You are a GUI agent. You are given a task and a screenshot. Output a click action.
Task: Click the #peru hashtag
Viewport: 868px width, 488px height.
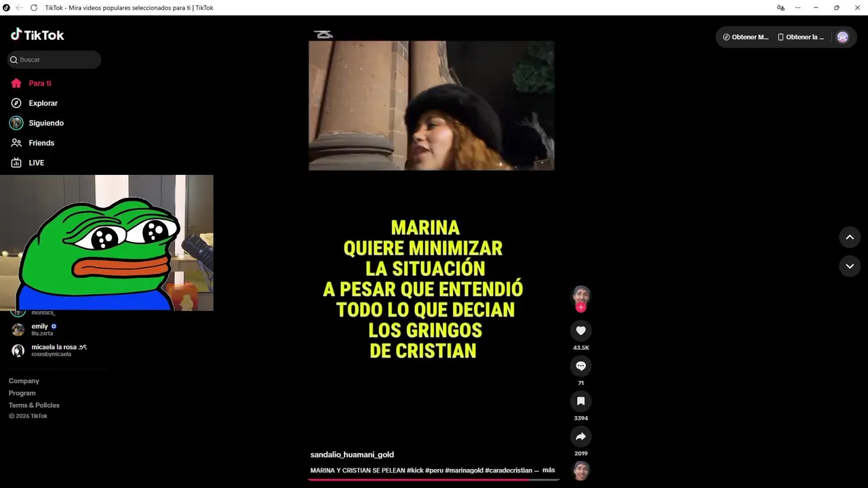pos(434,470)
